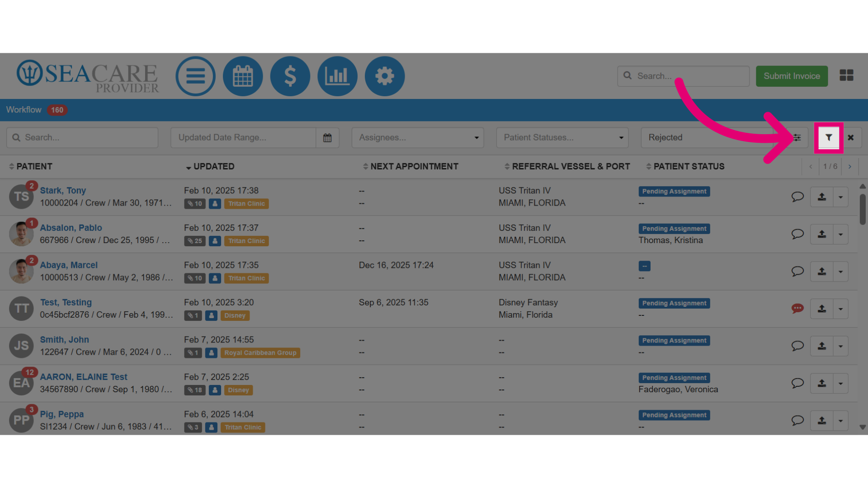
Task: Open the Assignees dropdown
Action: coord(418,137)
